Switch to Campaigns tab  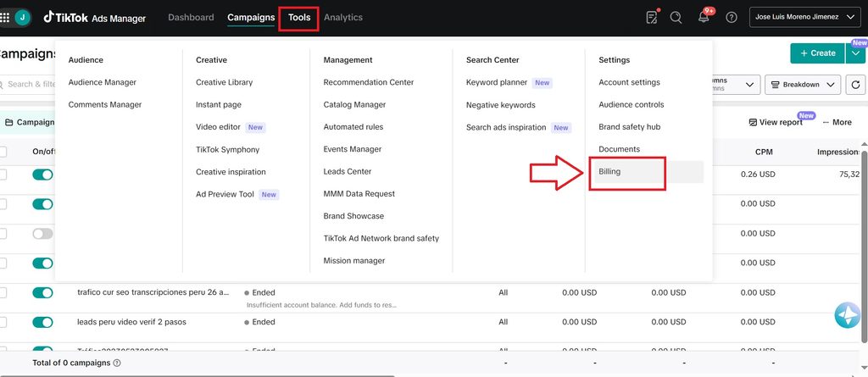(x=251, y=17)
